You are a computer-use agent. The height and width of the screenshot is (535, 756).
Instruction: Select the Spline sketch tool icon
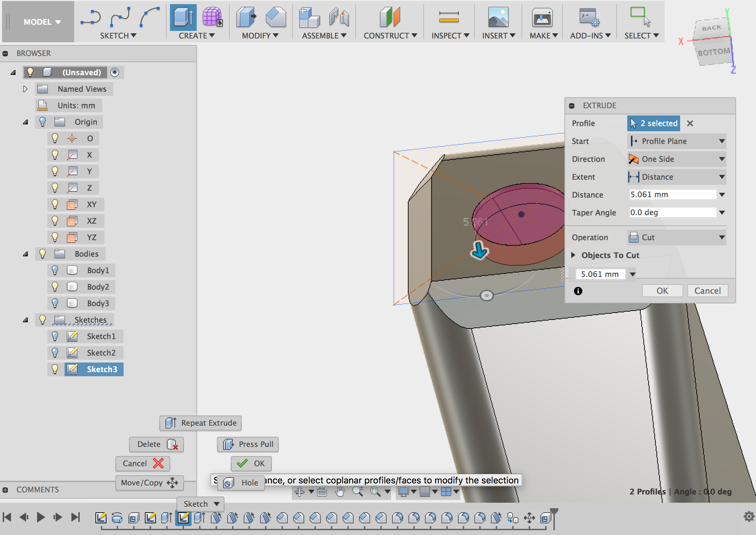pyautogui.click(x=120, y=17)
